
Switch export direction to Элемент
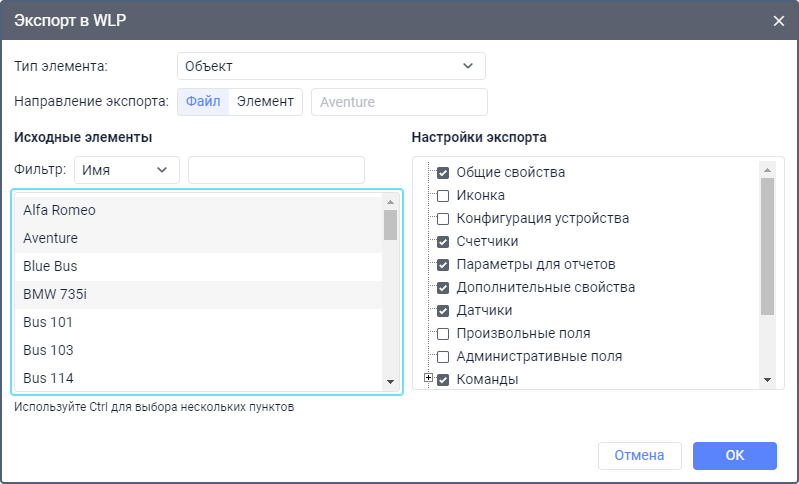(265, 101)
